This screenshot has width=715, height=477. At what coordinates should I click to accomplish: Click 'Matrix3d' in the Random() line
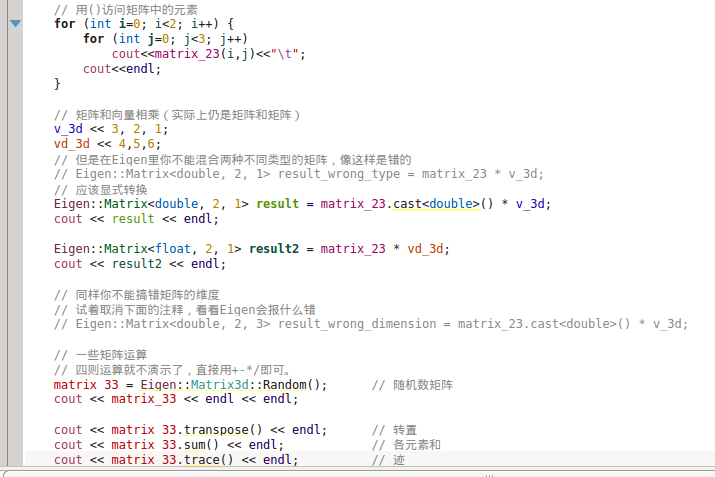pos(219,385)
